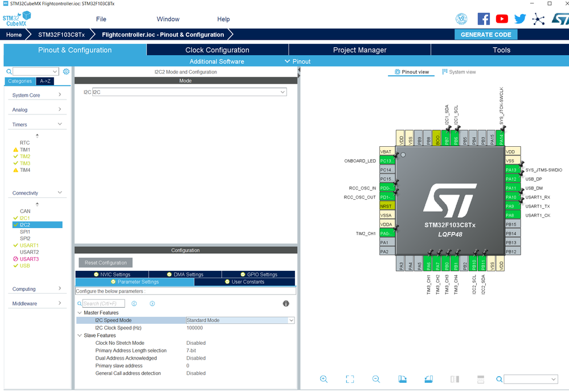The image size is (569, 392).
Task: Open category settings gear icon
Action: [66, 72]
